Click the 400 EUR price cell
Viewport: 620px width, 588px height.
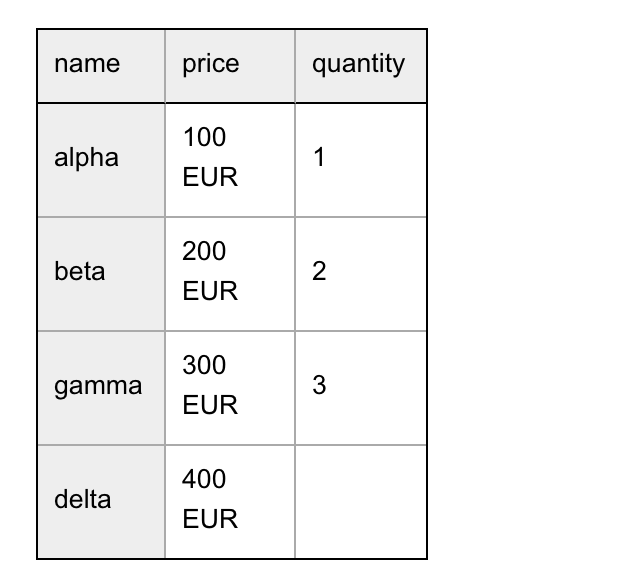tap(230, 502)
